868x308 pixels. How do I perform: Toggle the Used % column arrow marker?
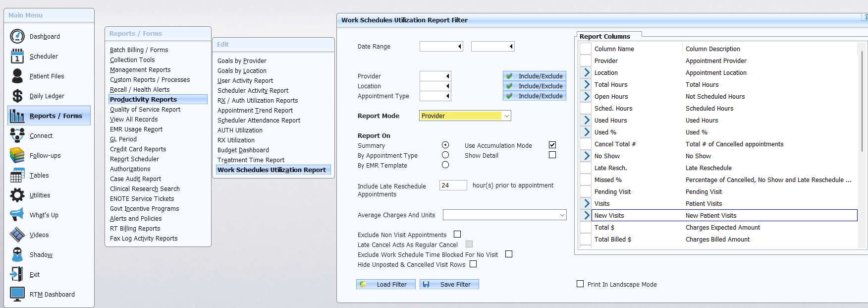[x=586, y=132]
